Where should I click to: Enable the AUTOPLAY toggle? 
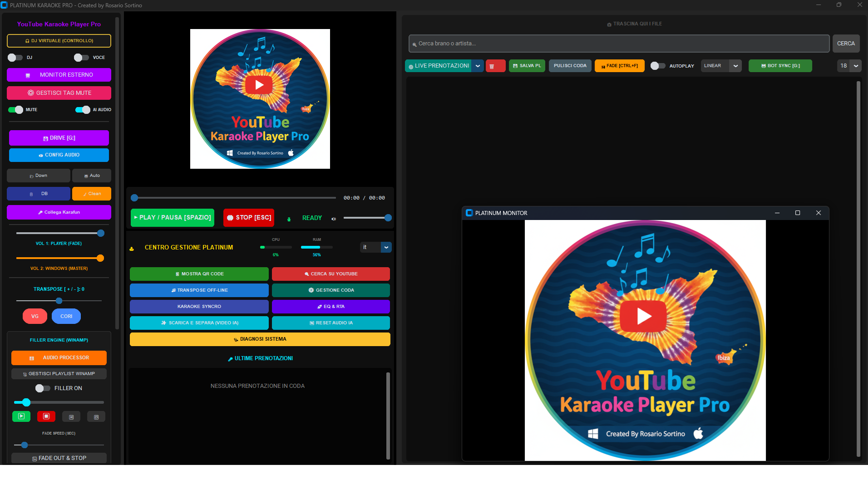(657, 66)
